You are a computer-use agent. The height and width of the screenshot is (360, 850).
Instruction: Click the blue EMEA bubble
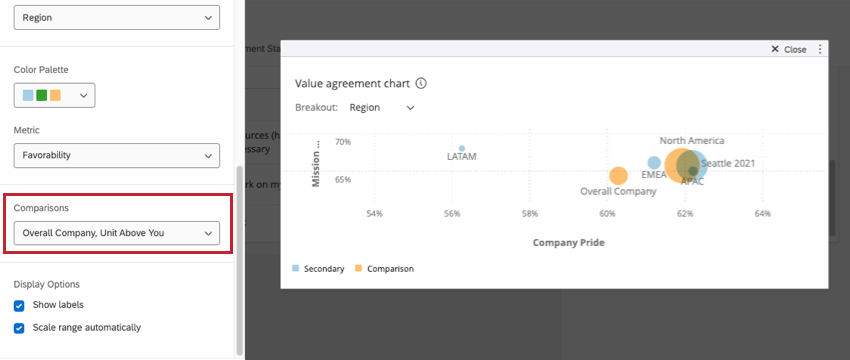(x=654, y=162)
